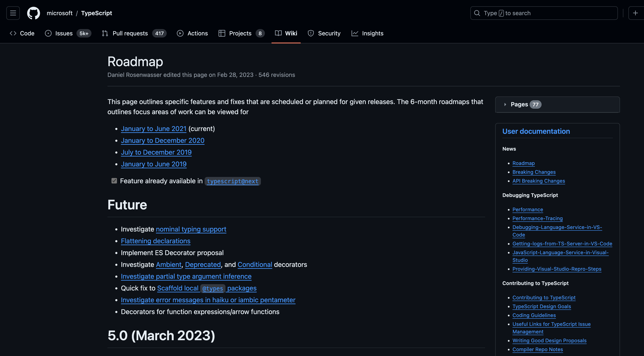Open the Insights tab
Viewport: 644px width, 356px height.
pyautogui.click(x=367, y=33)
